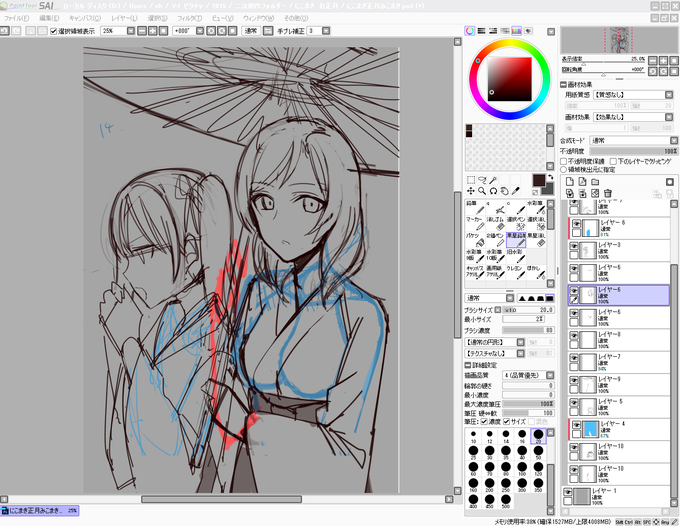Open the フィルタ(T) menu
The width and height of the screenshot is (680, 526).
click(x=190, y=18)
